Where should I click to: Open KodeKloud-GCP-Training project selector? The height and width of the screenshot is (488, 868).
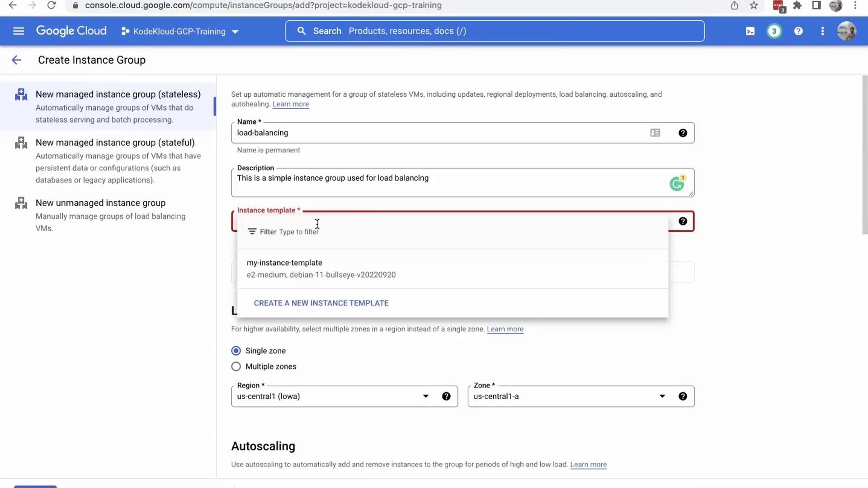(x=179, y=32)
